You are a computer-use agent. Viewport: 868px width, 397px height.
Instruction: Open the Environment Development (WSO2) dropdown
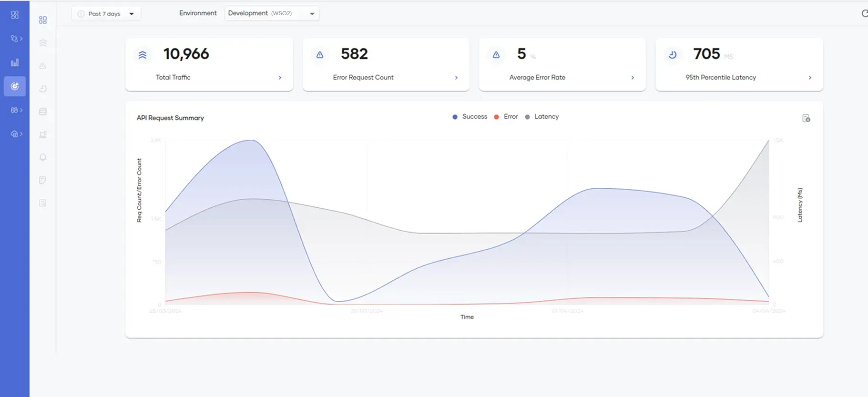coord(272,13)
